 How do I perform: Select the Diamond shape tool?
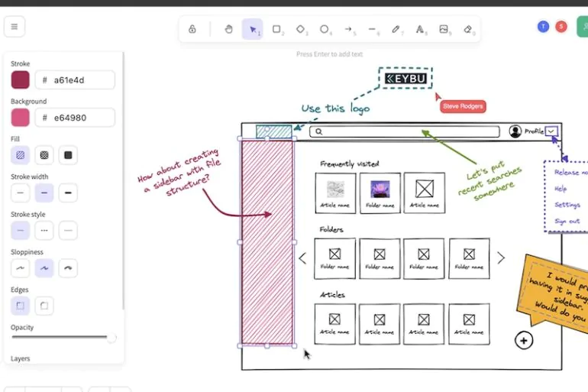point(300,29)
